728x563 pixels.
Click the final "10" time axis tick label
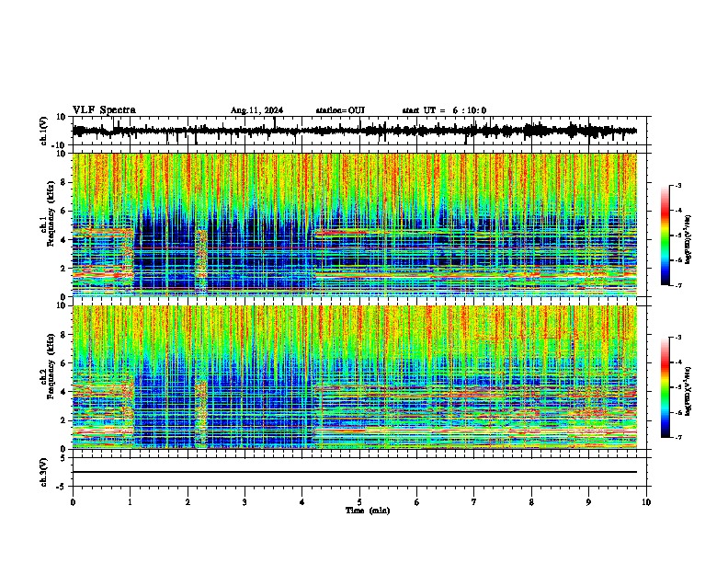[x=646, y=502]
